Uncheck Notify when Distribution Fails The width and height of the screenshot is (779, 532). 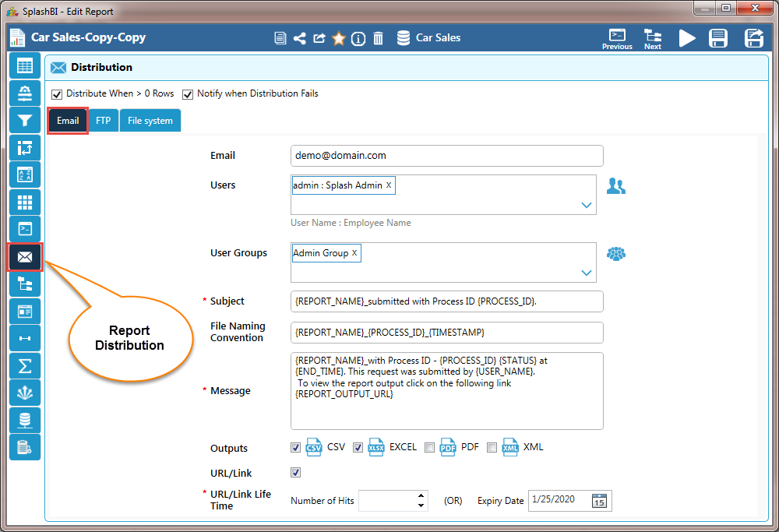click(188, 94)
